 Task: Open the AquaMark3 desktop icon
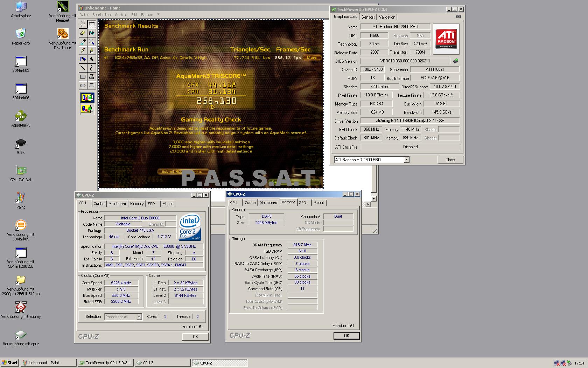(x=21, y=119)
